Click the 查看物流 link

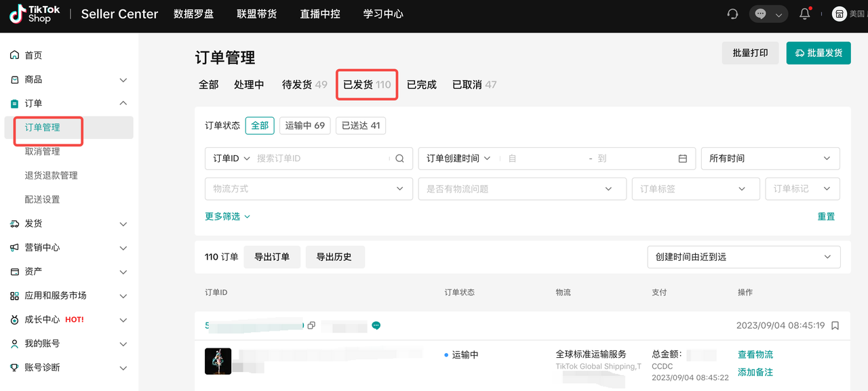pyautogui.click(x=755, y=355)
